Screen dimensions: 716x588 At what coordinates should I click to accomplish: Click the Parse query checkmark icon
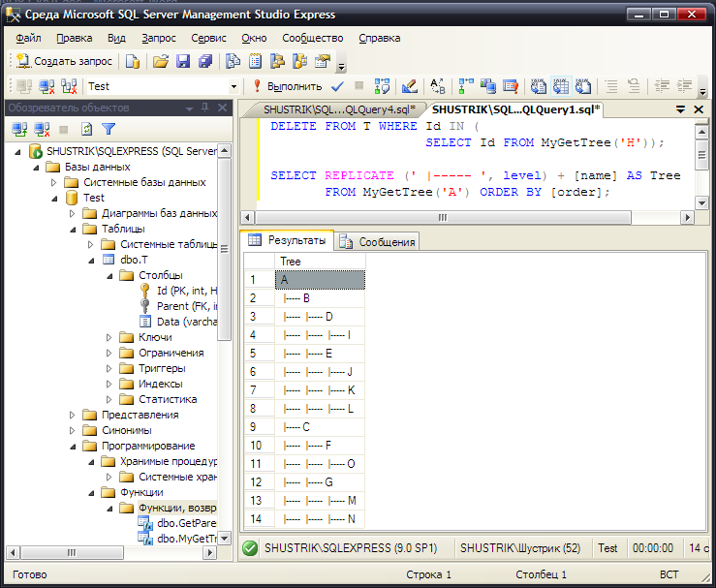[337, 86]
